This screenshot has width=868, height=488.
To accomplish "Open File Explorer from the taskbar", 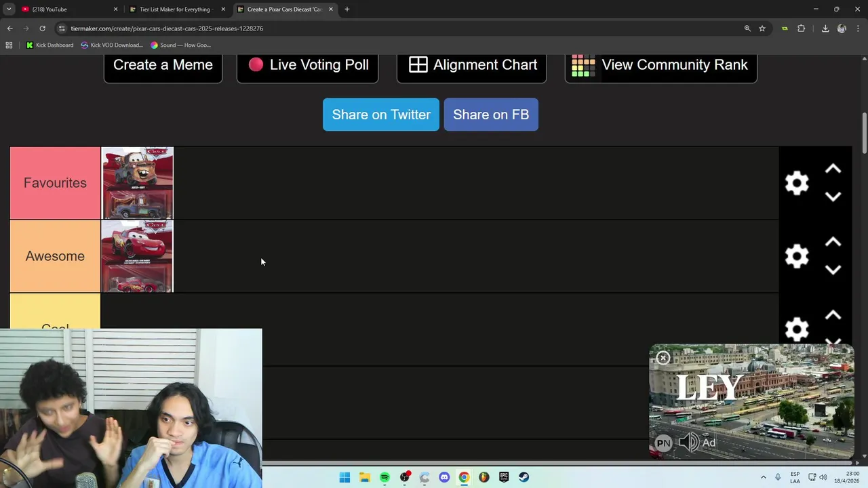I will (x=364, y=477).
